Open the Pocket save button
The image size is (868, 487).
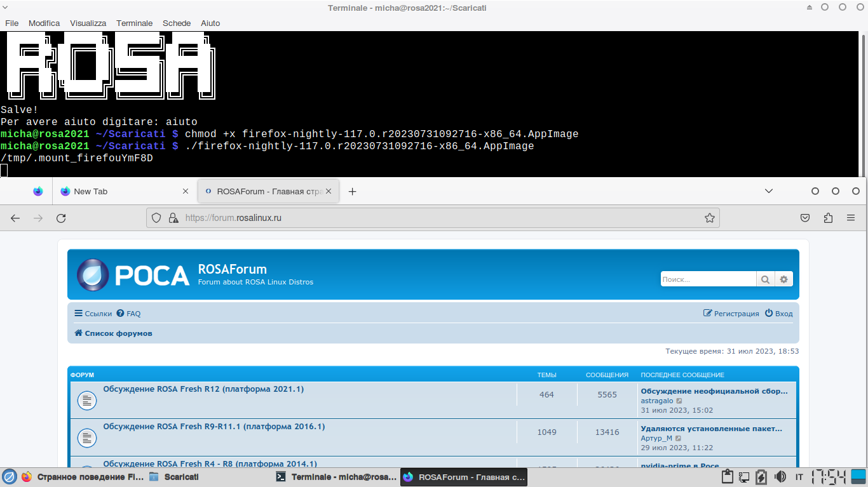805,218
